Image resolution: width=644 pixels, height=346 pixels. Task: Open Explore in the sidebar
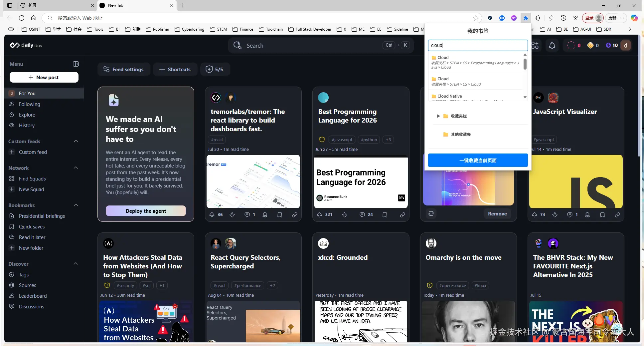click(44, 115)
